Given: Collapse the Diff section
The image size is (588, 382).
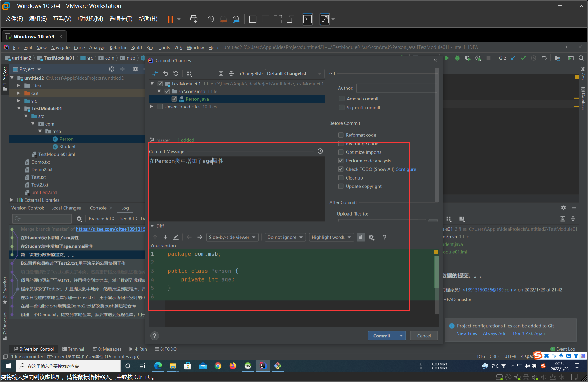Looking at the screenshot, I should click(x=152, y=226).
